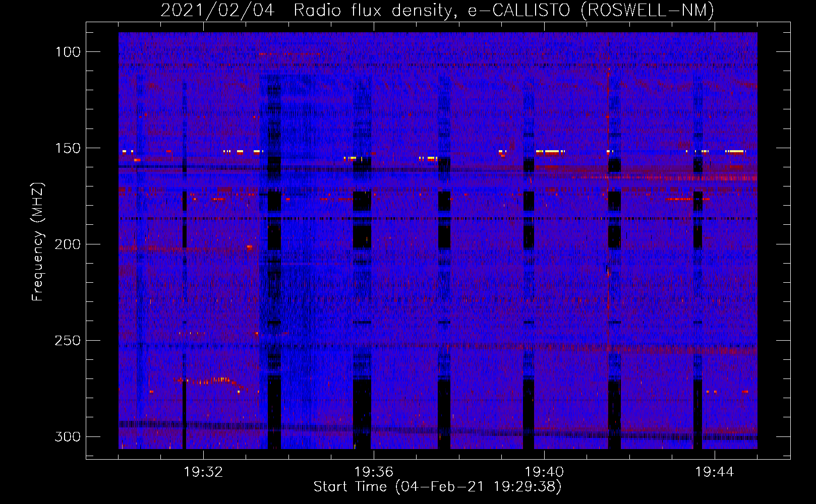Click the time tick label "19:36"
The height and width of the screenshot is (504, 816).
(x=374, y=472)
